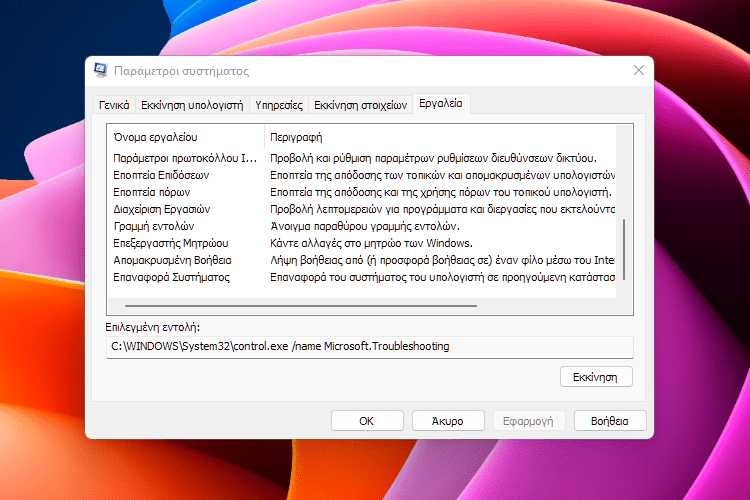The image size is (750, 500).
Task: Cancel using the Άκυρο button
Action: [x=449, y=421]
